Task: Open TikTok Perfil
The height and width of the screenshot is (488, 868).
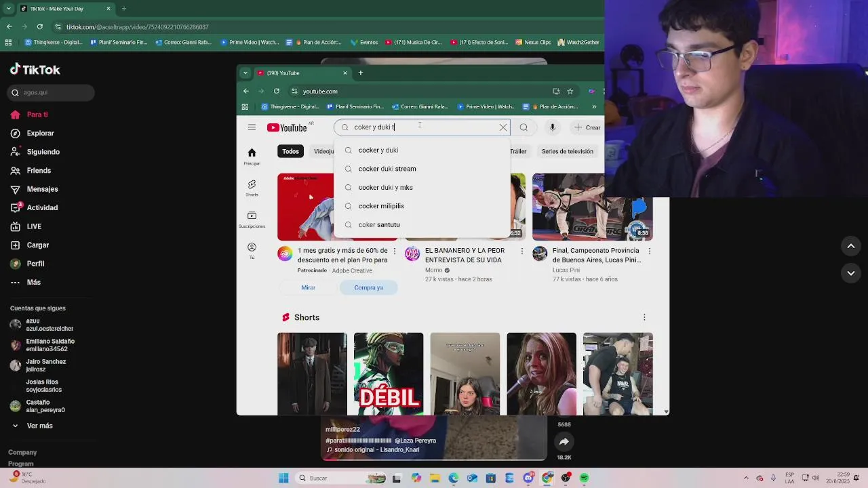Action: (27, 264)
